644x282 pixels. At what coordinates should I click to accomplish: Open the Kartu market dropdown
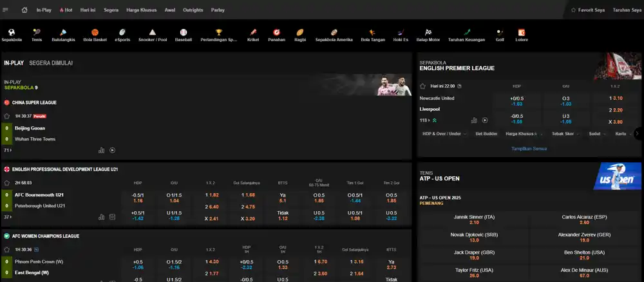[623, 134]
